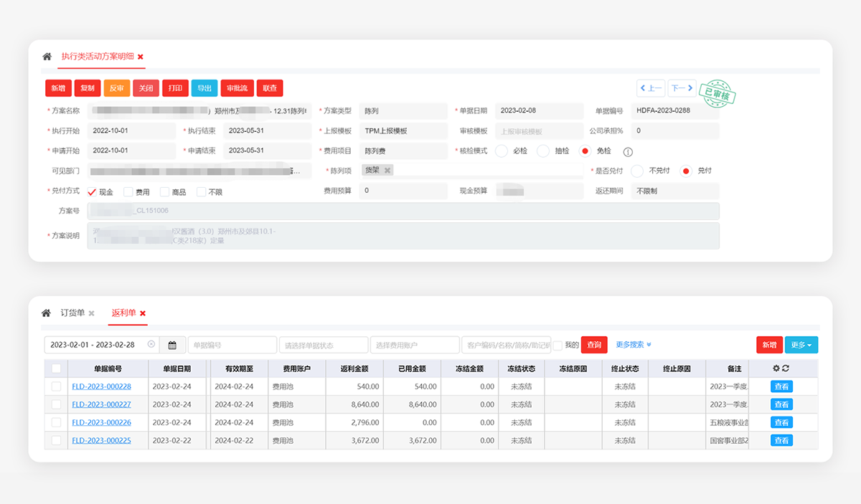Screen dimensions: 861x504
Task: Click the home icon in the upper panel
Action: coord(47,57)
